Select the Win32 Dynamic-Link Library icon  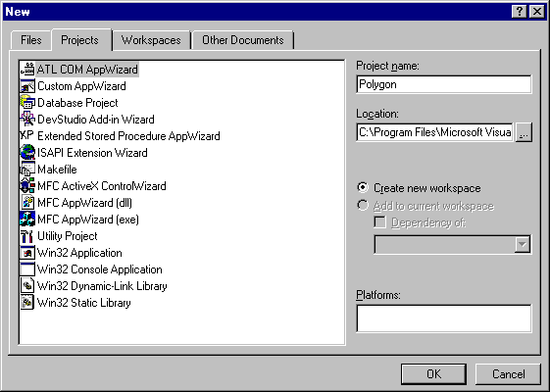coord(27,286)
